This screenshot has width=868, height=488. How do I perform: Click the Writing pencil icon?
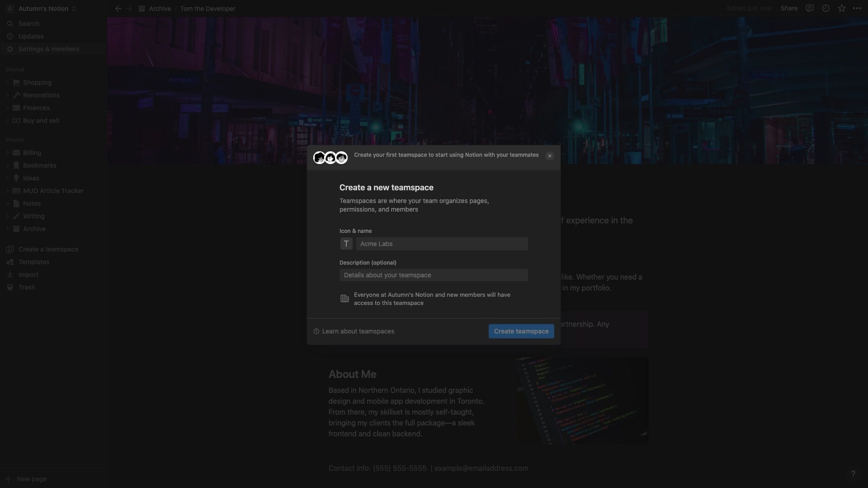[x=16, y=216]
